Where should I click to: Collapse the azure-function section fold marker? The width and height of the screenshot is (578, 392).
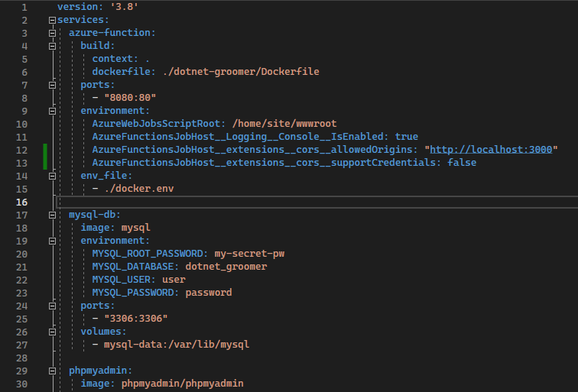tap(52, 33)
